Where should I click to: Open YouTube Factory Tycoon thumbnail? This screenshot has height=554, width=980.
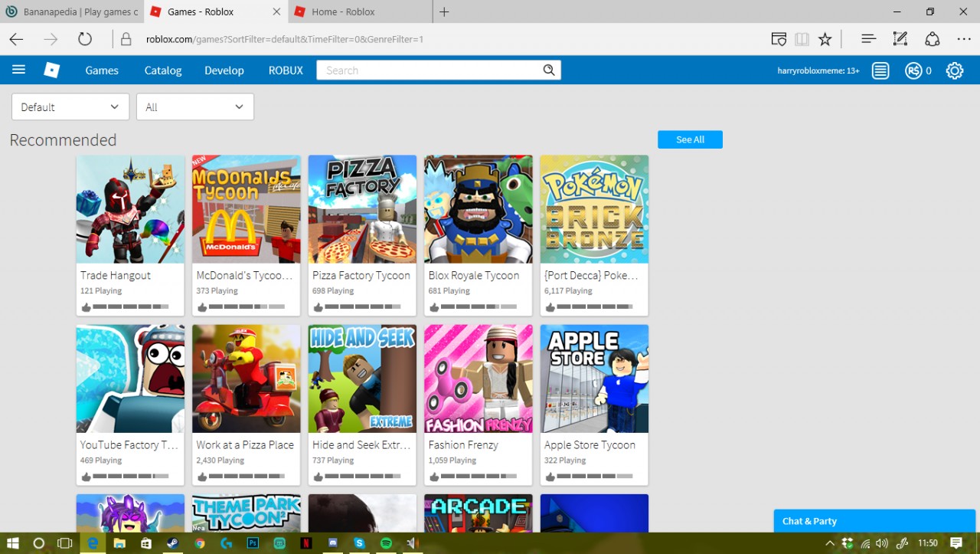coord(130,379)
